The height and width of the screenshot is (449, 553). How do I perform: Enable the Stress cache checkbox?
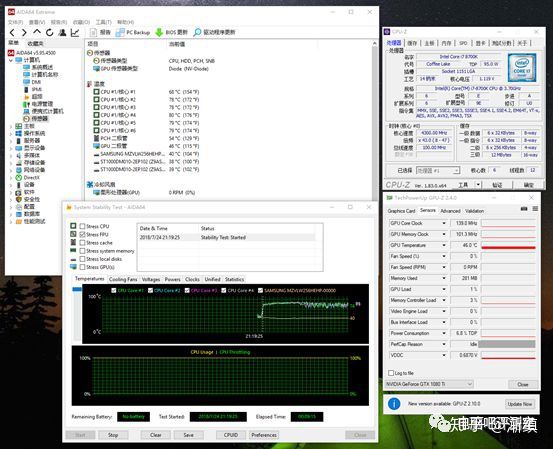(82, 243)
